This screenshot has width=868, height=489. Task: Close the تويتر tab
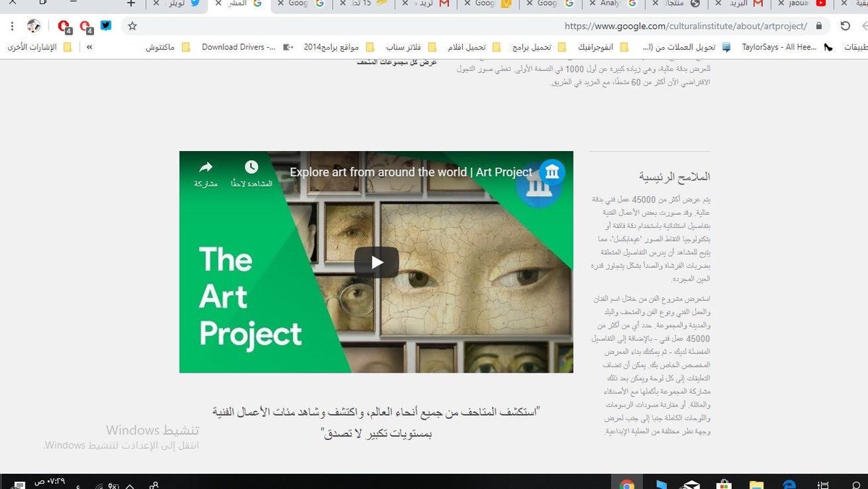click(156, 4)
